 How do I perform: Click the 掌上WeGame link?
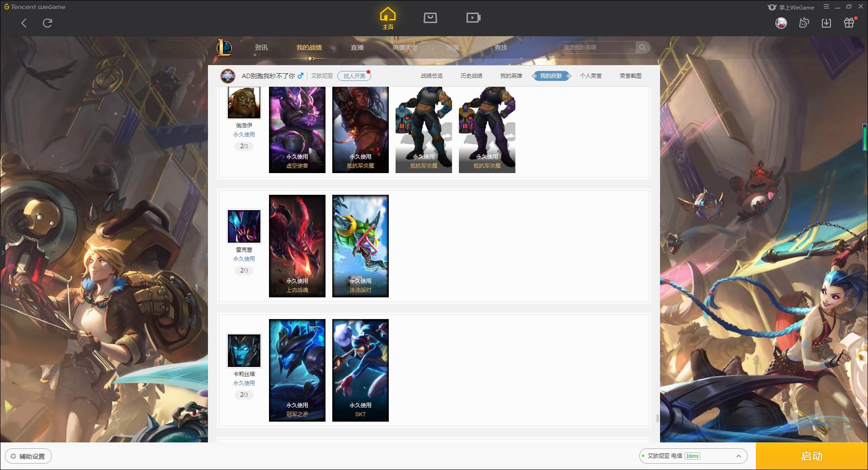coord(791,7)
